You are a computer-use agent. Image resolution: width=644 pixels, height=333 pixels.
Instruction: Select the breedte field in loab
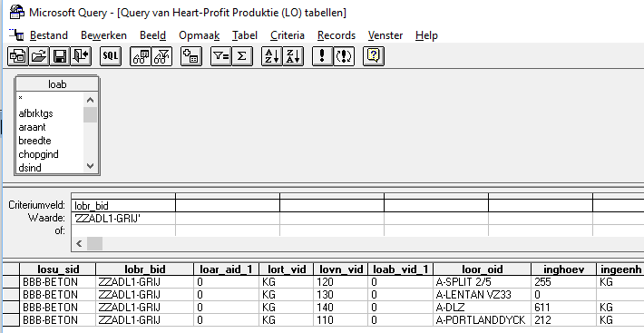click(34, 141)
